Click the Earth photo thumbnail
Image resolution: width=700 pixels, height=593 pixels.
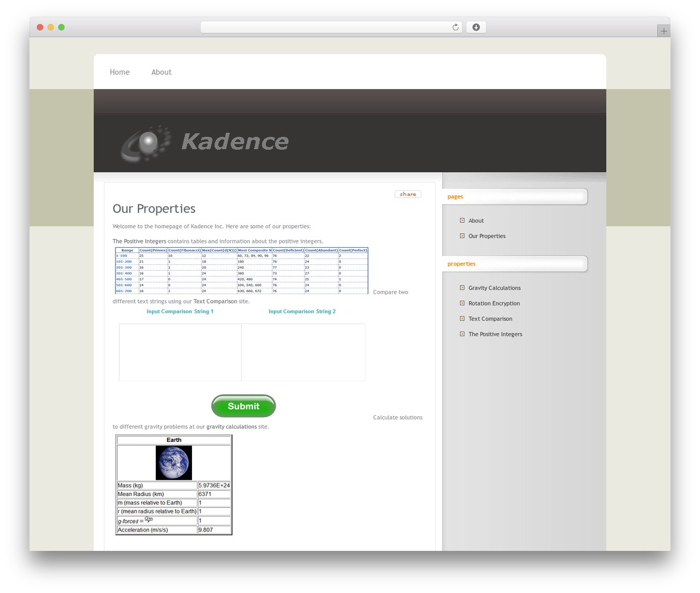coord(174,463)
